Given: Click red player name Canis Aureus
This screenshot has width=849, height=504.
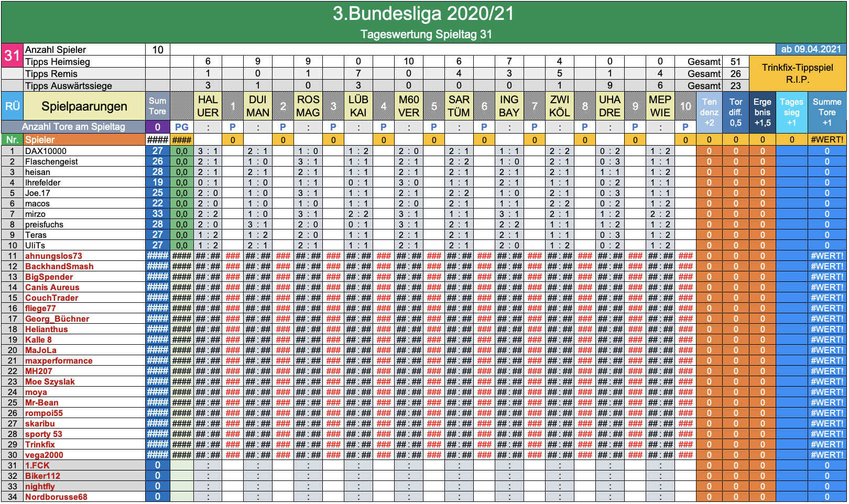Looking at the screenshot, I should pyautogui.click(x=52, y=287).
